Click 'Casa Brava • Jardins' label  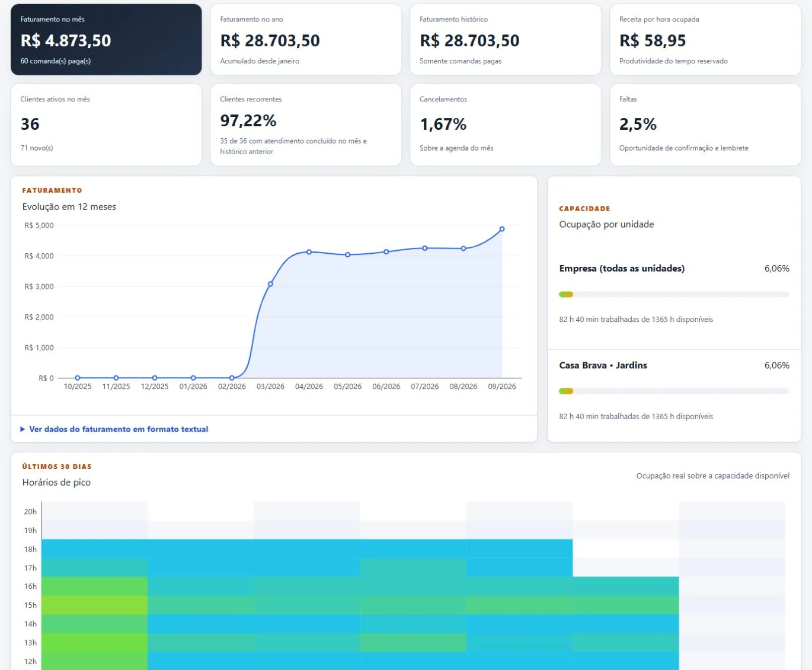pyautogui.click(x=603, y=365)
